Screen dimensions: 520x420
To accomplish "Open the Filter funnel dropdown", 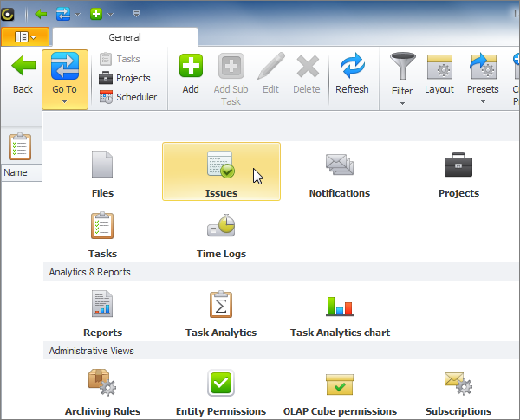I will click(x=402, y=80).
